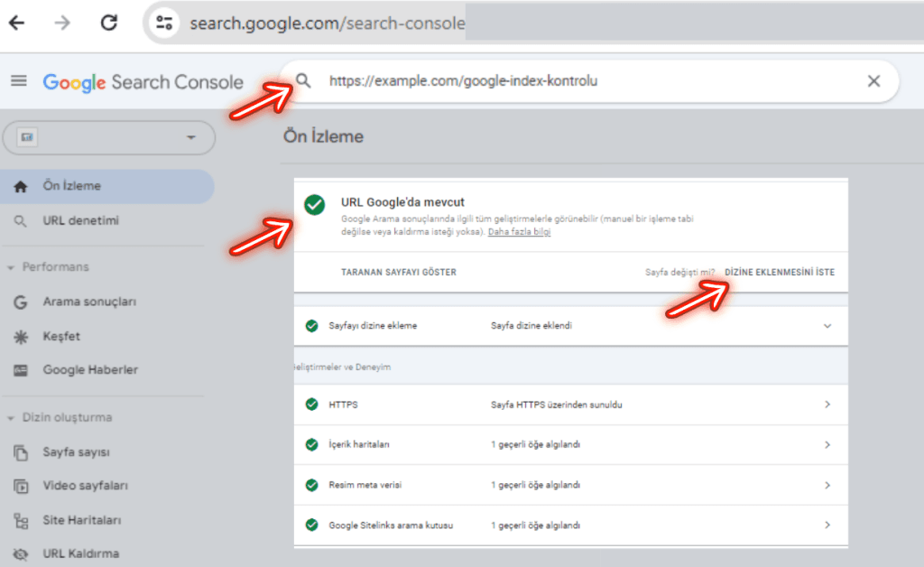924x567 pixels.
Task: Open site information icon in address bar
Action: click(163, 23)
